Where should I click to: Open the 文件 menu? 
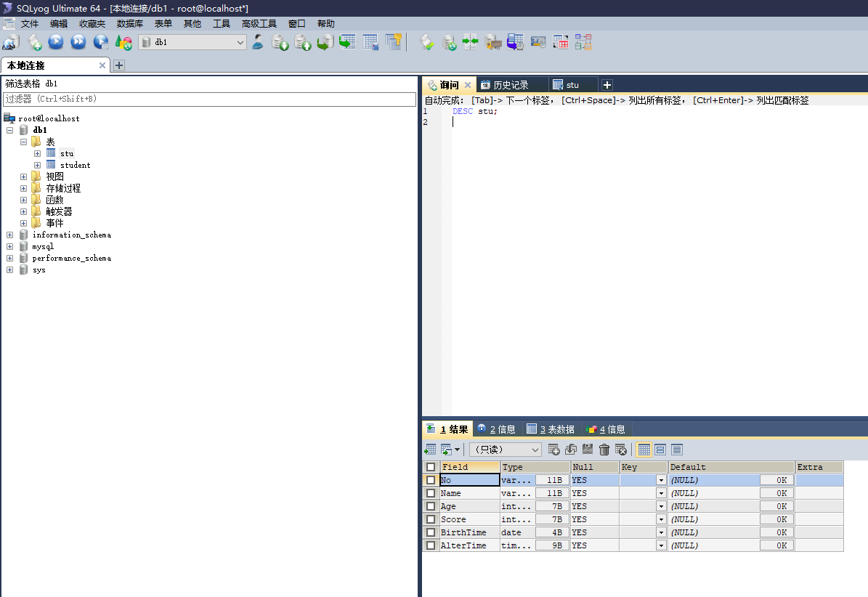29,24
